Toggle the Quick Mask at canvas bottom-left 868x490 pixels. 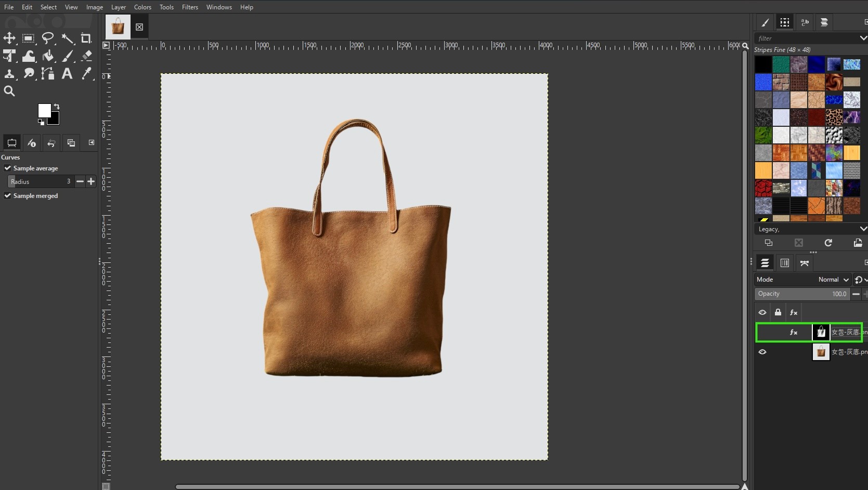[x=106, y=486]
